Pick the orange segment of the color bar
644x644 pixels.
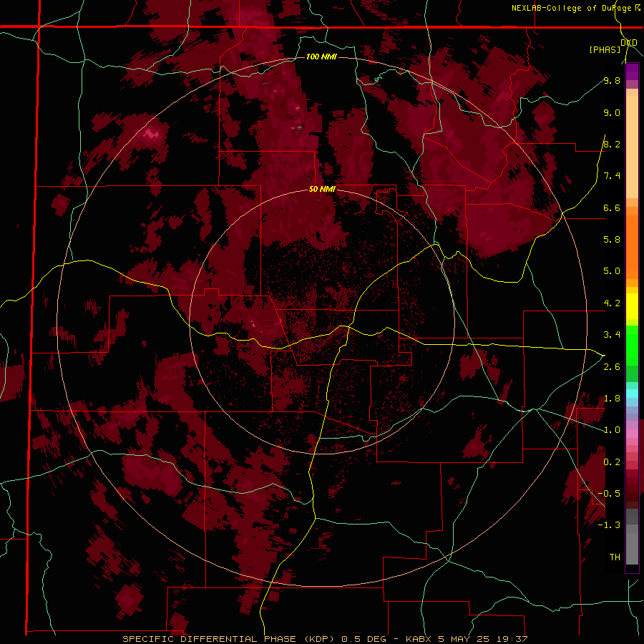click(x=632, y=248)
